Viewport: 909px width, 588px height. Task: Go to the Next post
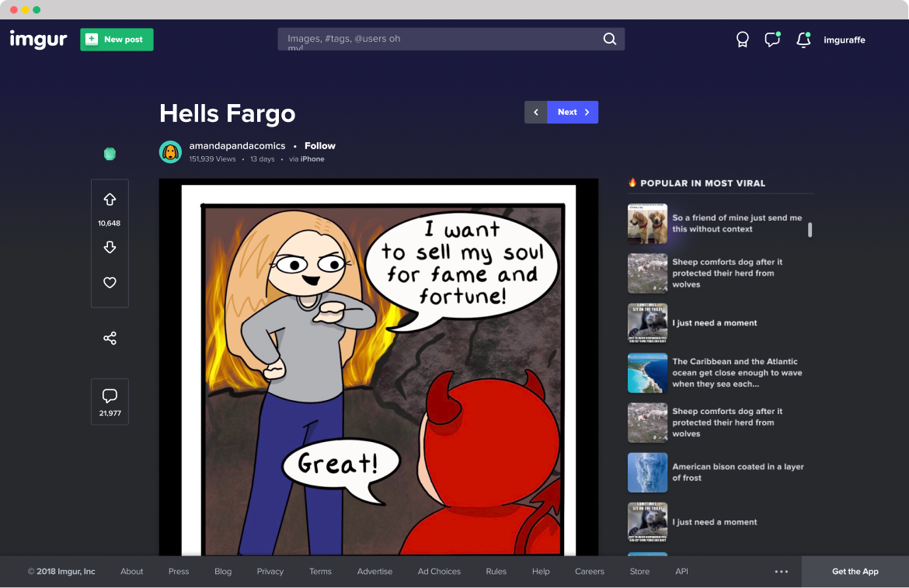click(x=573, y=112)
